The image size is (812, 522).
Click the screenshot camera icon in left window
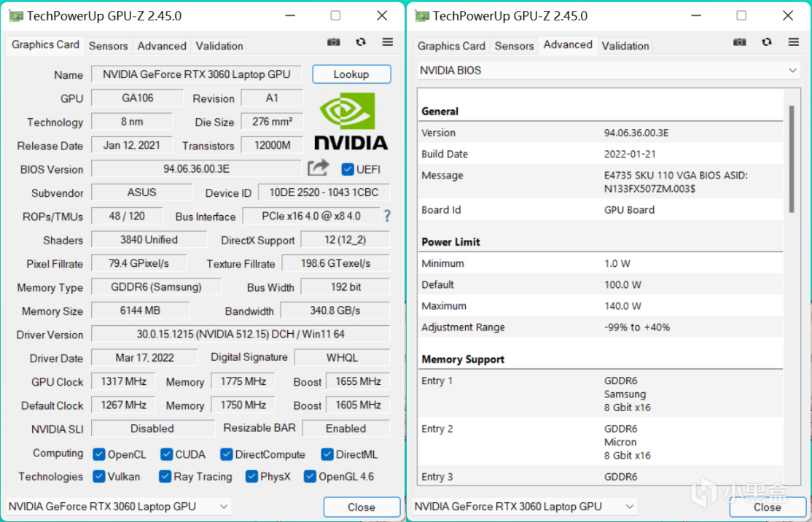click(334, 42)
